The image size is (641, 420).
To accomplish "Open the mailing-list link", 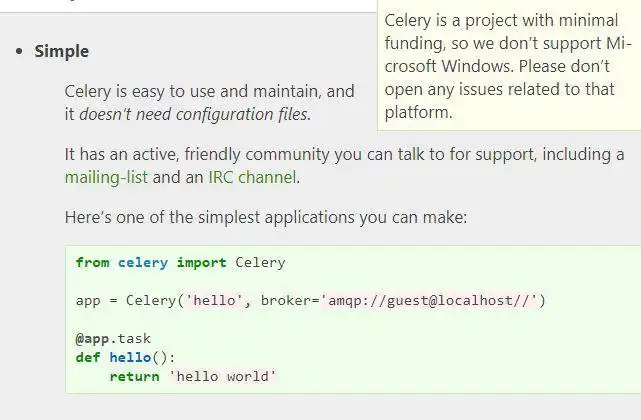I will point(106,178).
